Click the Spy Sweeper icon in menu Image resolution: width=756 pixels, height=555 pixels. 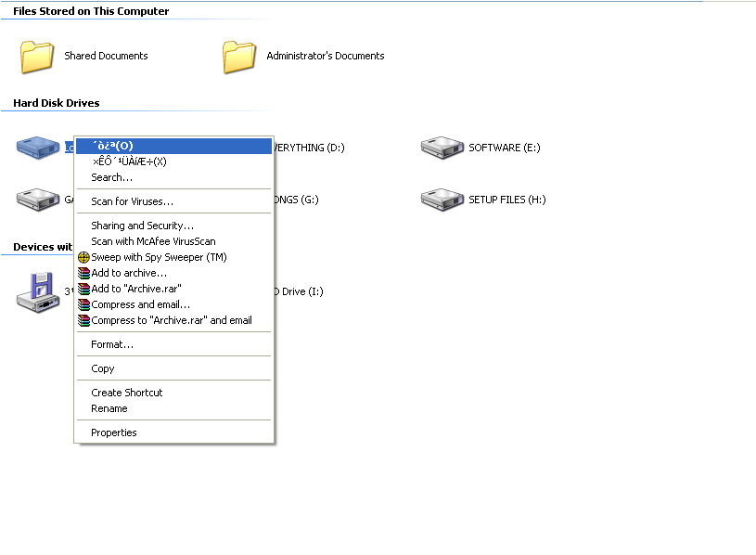83,257
